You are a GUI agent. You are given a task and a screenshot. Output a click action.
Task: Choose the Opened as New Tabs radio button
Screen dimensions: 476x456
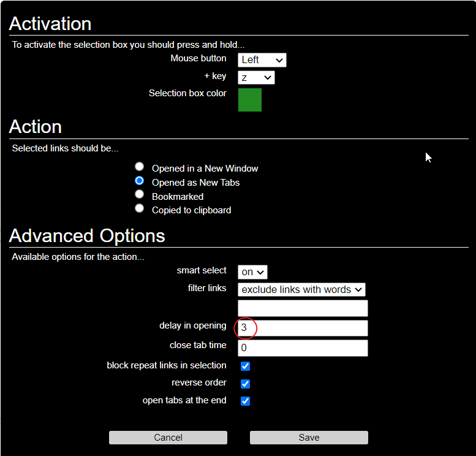coord(140,181)
